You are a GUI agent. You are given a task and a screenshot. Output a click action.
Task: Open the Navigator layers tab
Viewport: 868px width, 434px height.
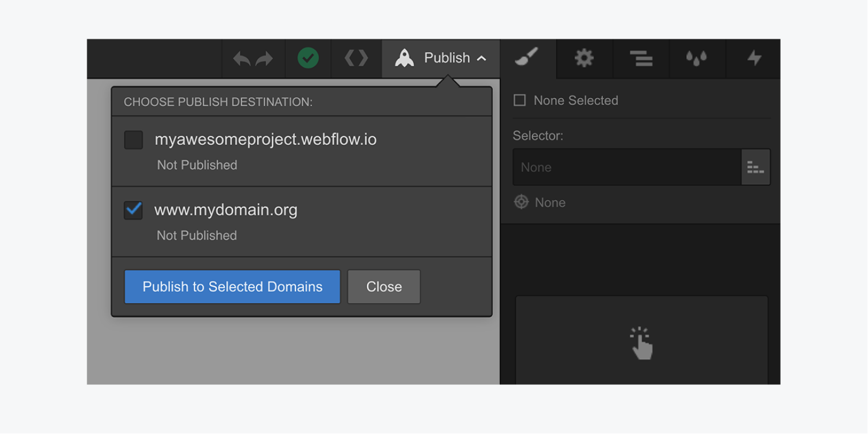click(641, 58)
